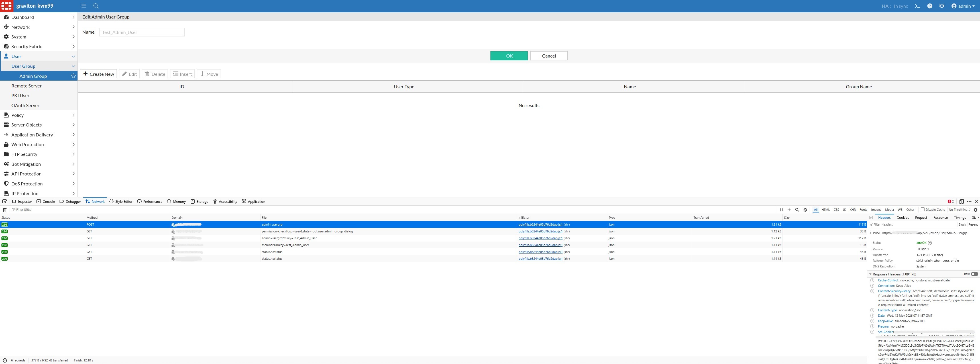
Task: Open the CLI console icon in the header
Action: 917,6
